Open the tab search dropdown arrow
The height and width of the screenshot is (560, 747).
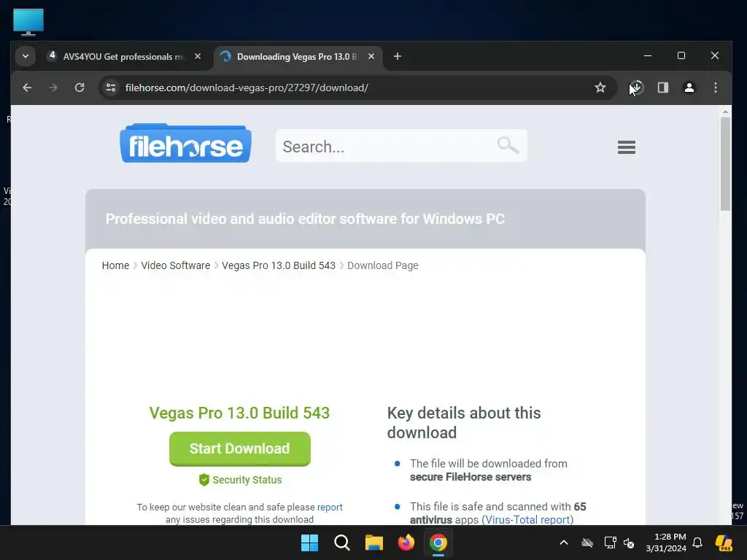pos(26,56)
